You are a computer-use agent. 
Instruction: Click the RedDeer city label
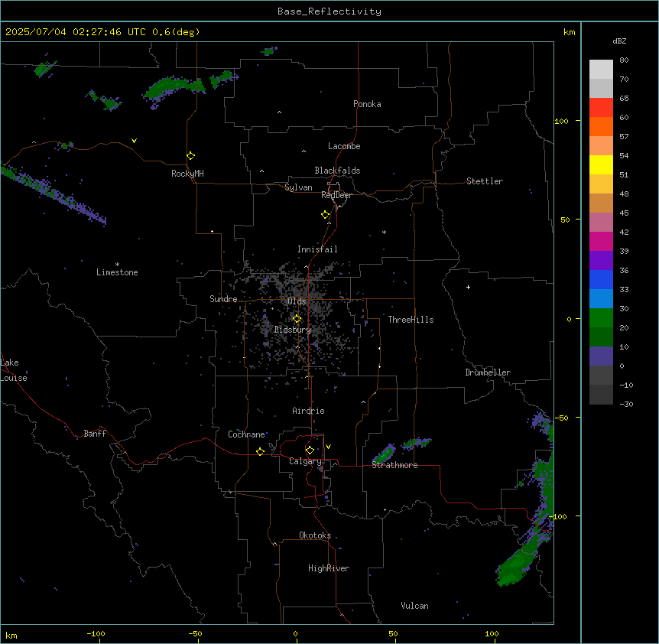[x=336, y=195]
